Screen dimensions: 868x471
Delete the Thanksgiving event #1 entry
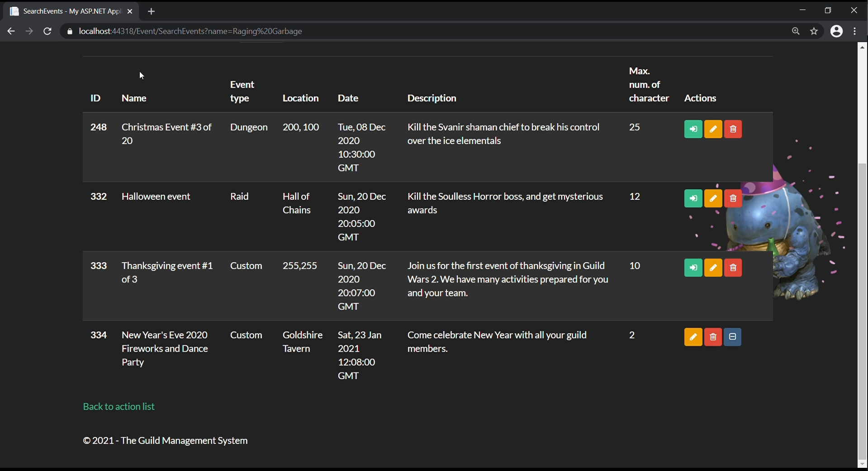coord(733,268)
